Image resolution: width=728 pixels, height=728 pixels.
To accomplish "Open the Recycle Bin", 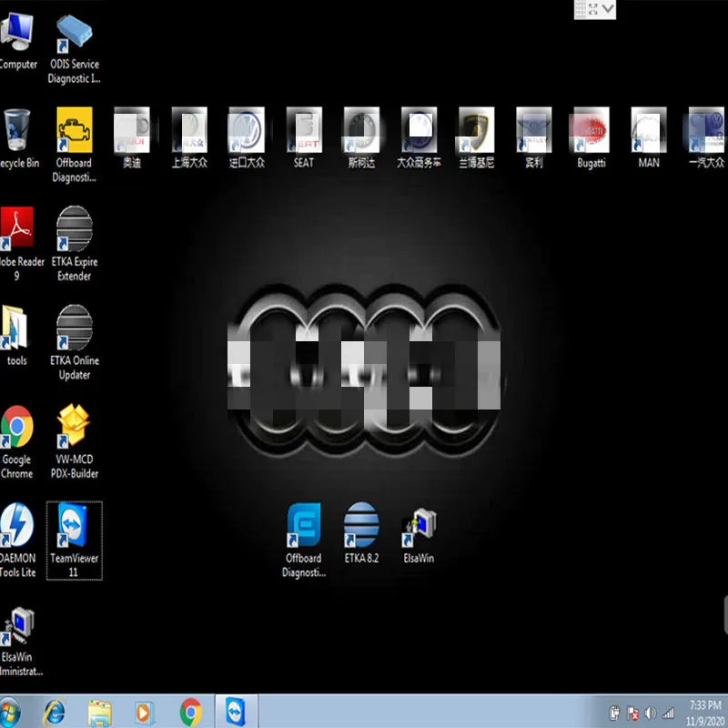I will [x=17, y=139].
